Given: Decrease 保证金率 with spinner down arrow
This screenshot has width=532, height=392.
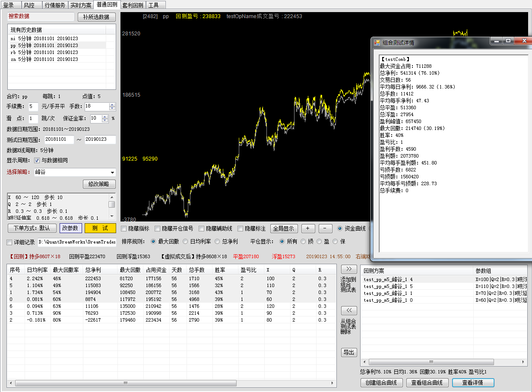Looking at the screenshot, I should pyautogui.click(x=105, y=120).
